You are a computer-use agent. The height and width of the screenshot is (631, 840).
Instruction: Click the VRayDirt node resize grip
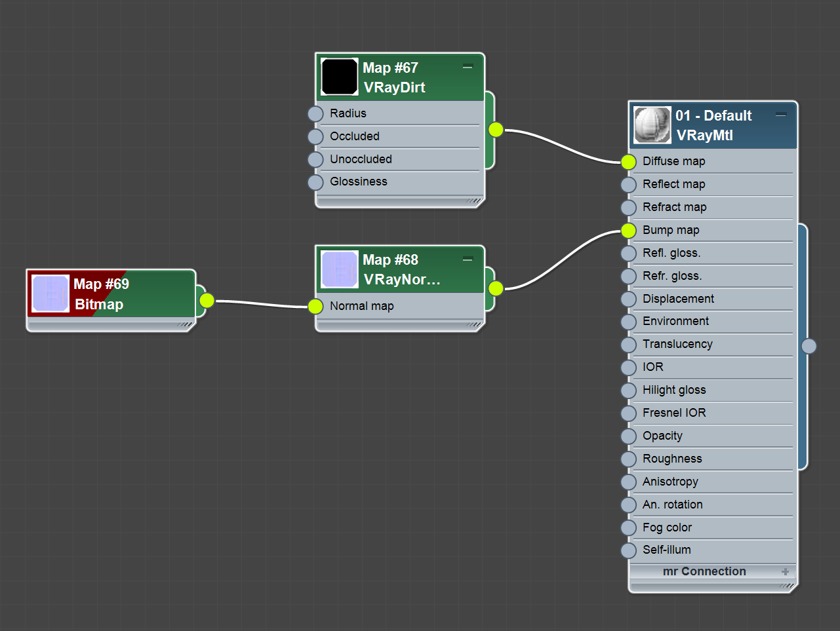[475, 201]
